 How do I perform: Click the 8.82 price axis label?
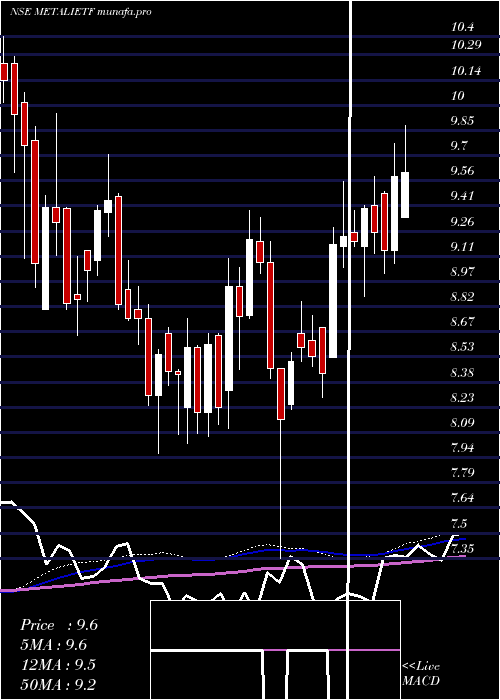pos(464,296)
